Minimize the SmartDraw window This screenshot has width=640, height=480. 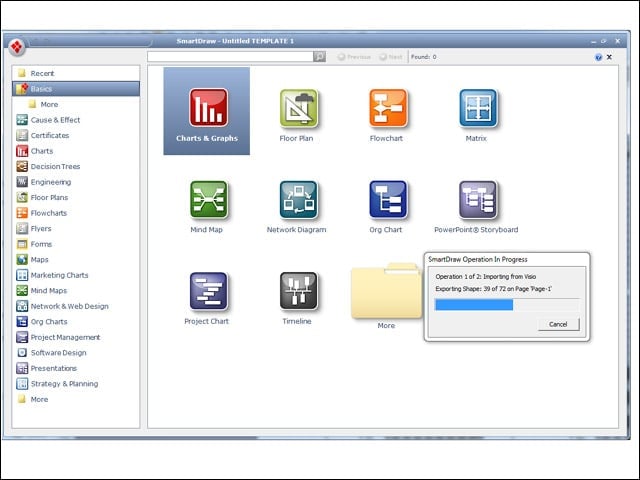[593, 41]
